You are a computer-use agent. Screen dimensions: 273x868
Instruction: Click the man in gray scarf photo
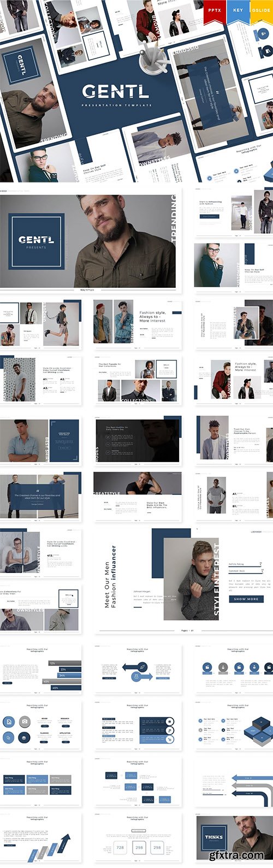click(190, 580)
